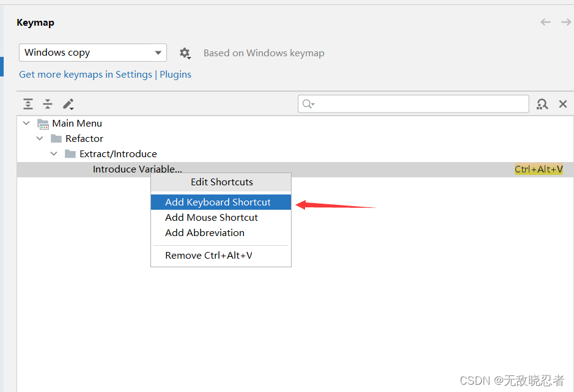Collapse the Main Menu tree node
Screen dimensions: 574x392
pos(26,124)
